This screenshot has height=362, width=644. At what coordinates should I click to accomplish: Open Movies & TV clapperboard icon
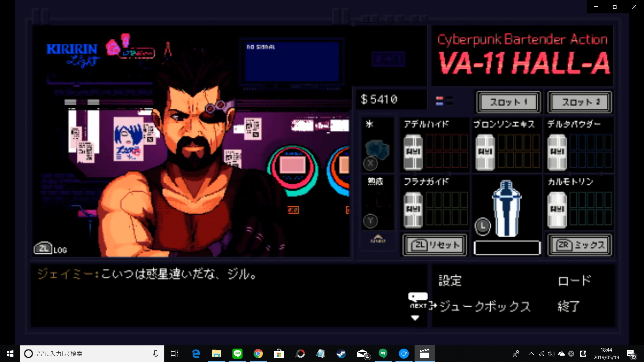tap(425, 354)
